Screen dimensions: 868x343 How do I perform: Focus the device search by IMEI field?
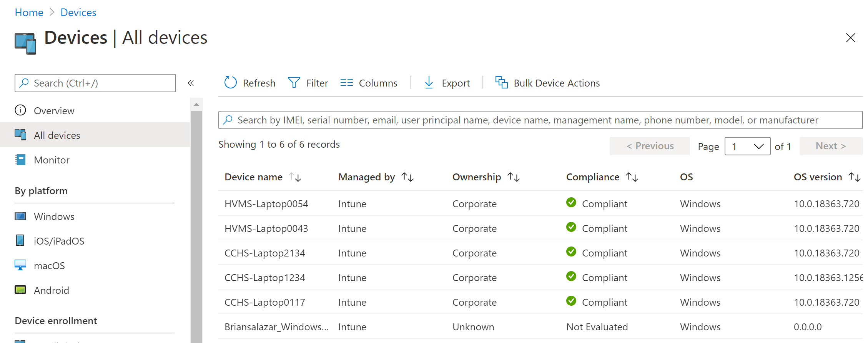tap(540, 120)
